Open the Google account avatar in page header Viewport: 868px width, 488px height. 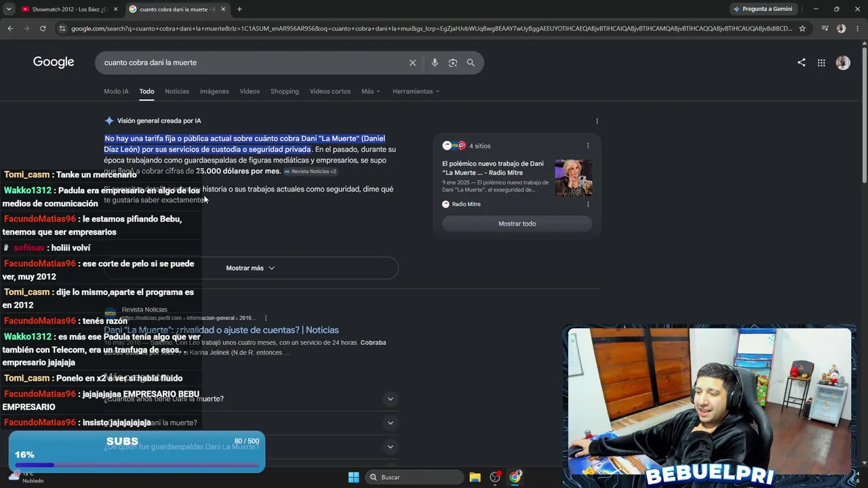pos(843,62)
